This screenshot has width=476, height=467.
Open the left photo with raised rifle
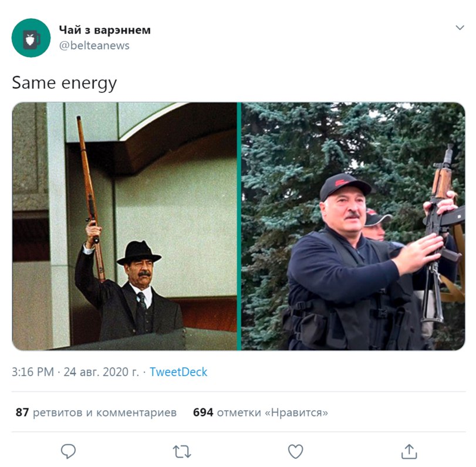point(124,226)
